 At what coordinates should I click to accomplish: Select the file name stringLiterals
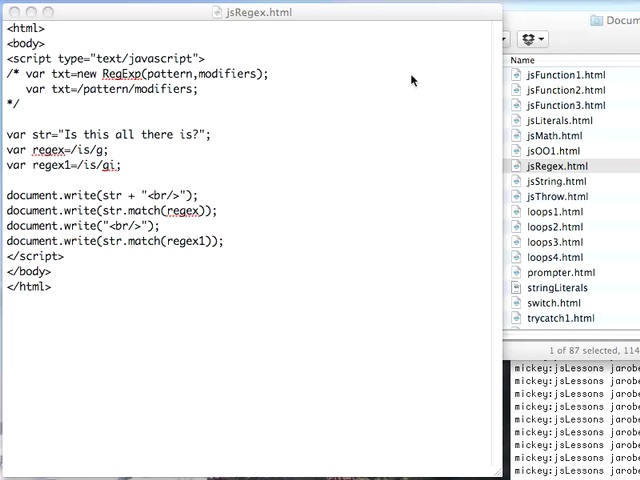(x=557, y=288)
